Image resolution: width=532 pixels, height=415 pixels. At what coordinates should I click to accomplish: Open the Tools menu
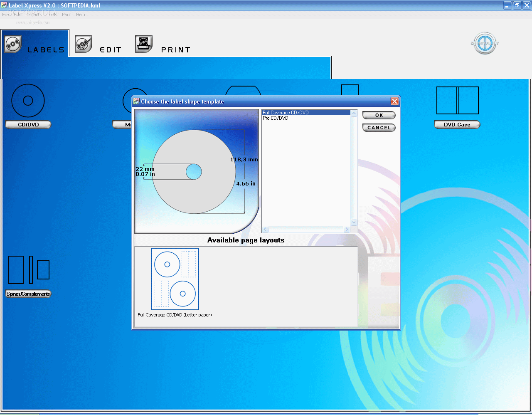point(52,14)
